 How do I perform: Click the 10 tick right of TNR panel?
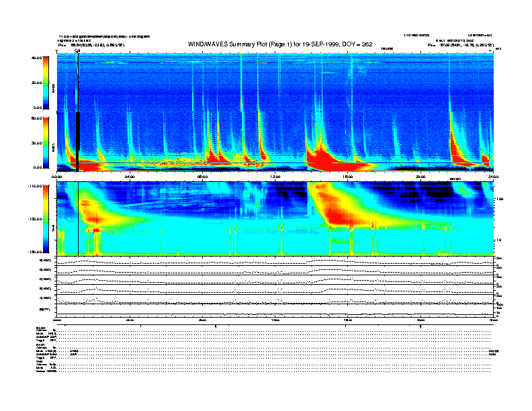[498, 240]
